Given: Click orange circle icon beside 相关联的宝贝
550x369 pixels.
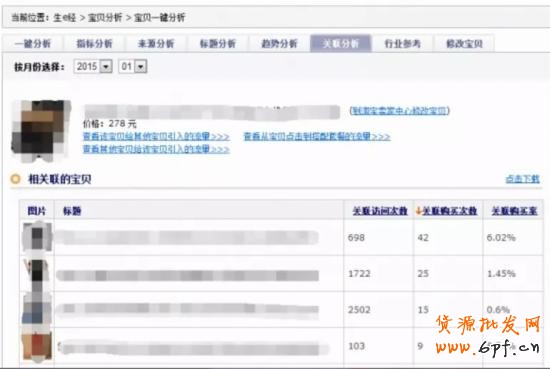Looking at the screenshot, I should click(15, 179).
